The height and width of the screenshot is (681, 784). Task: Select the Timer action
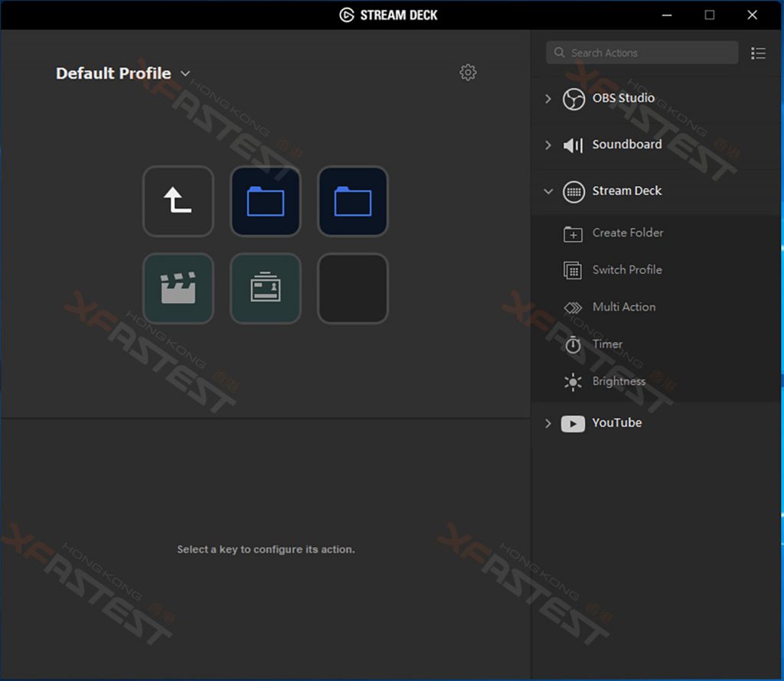pos(656,344)
